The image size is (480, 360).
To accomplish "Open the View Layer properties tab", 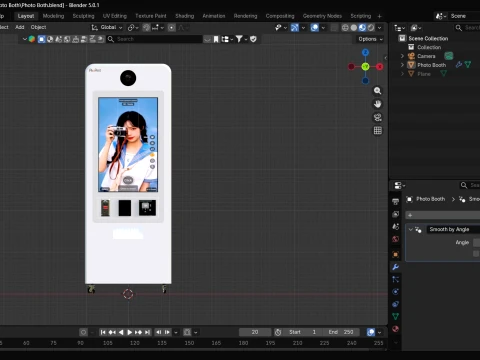I will tap(396, 214).
